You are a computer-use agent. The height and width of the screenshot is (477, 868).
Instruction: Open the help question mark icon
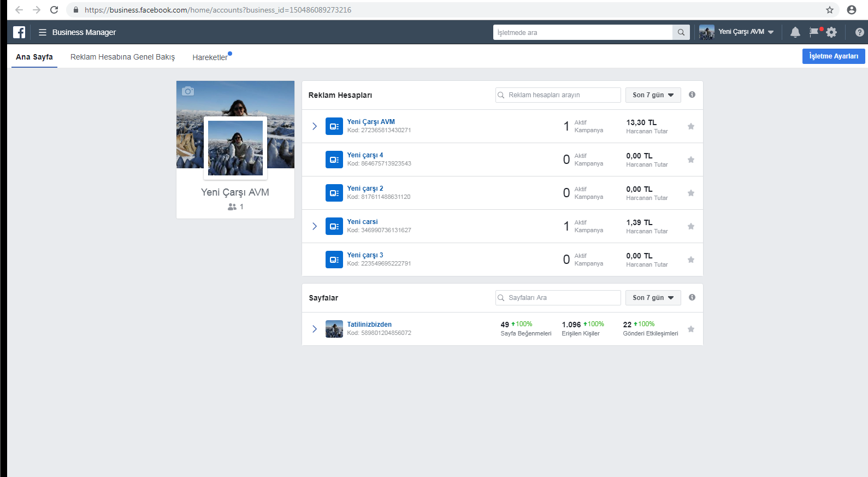click(x=859, y=32)
